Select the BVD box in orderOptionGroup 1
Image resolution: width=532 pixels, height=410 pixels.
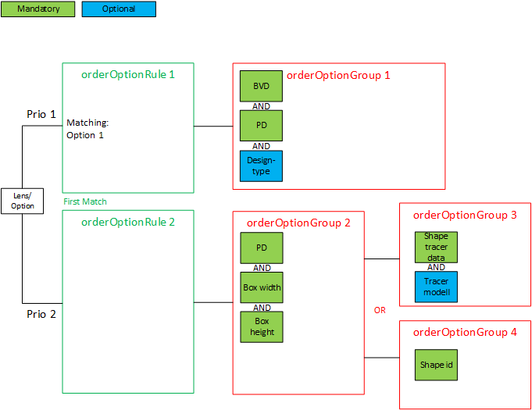(261, 86)
